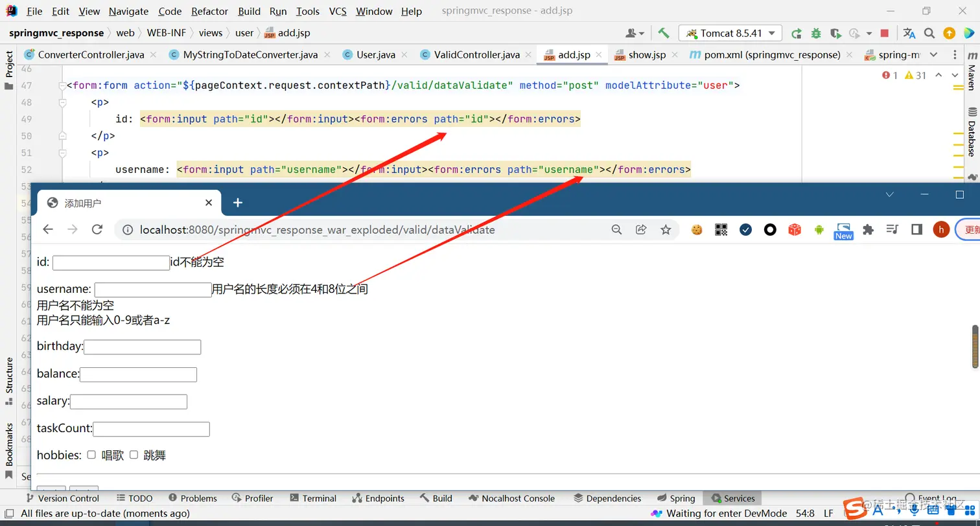The image size is (980, 526).
Task: Reload the browser page
Action: coord(97,229)
